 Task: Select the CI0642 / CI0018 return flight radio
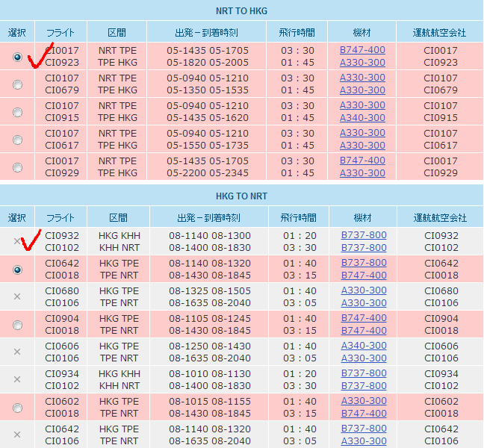tap(17, 270)
